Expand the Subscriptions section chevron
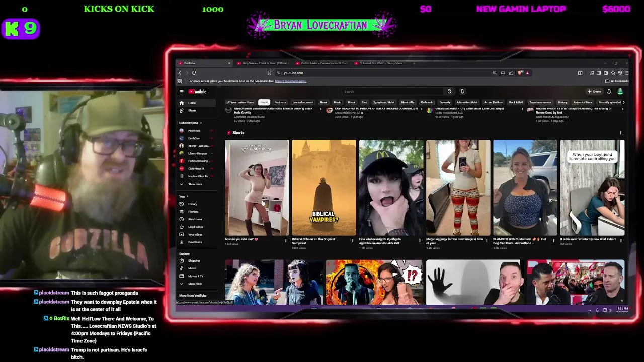This screenshot has width=644, height=362. pos(201,123)
